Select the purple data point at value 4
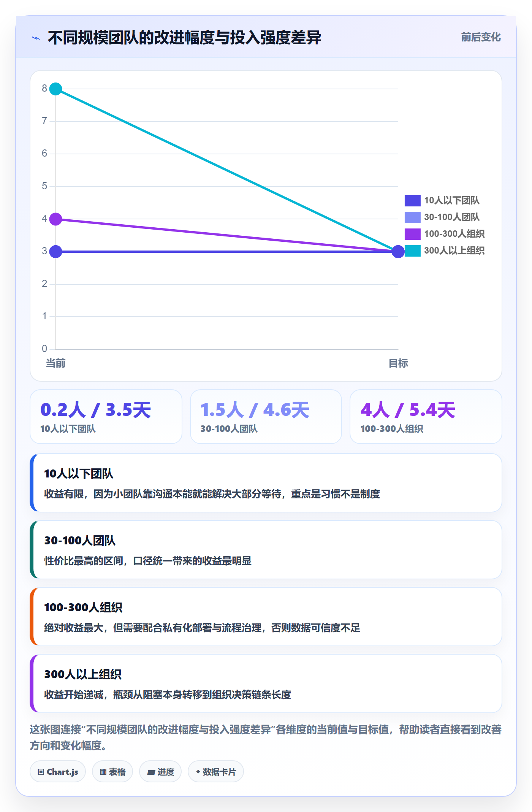 [x=56, y=219]
